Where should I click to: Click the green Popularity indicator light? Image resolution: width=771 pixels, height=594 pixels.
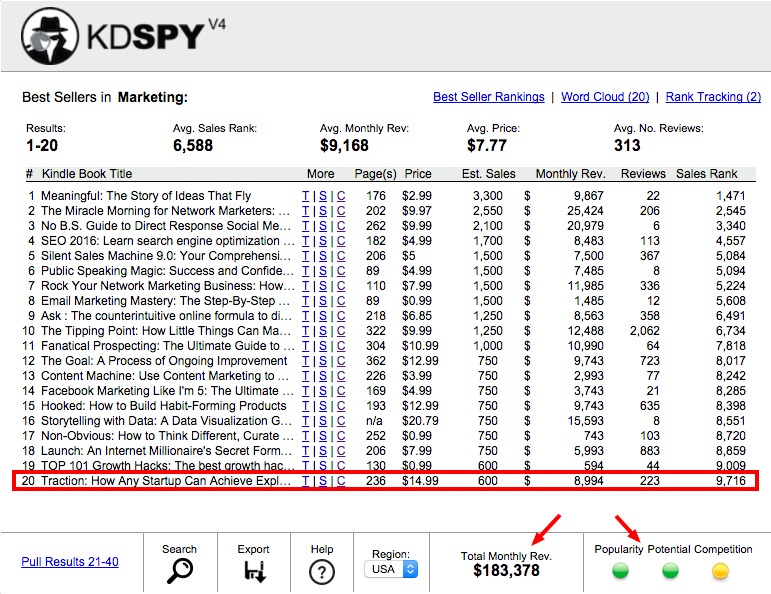621,570
